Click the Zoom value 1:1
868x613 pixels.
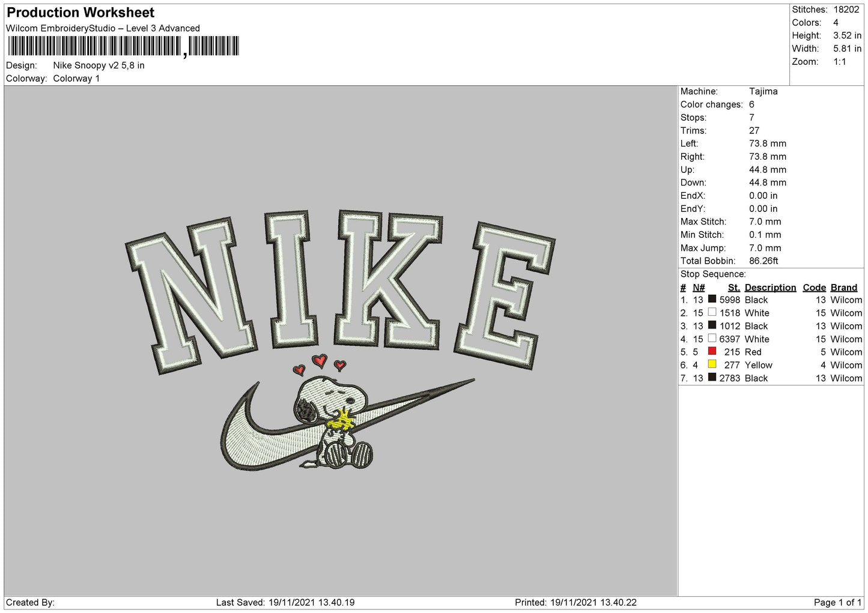[x=839, y=62]
